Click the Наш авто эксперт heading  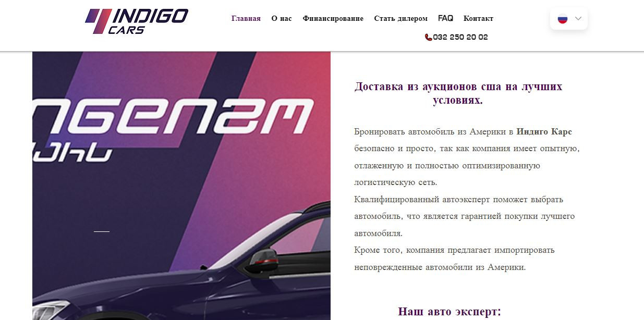(449, 312)
